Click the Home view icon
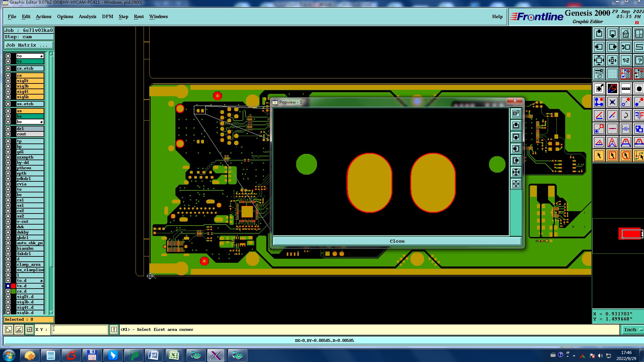Image resolution: width=644 pixels, height=362 pixels. pyautogui.click(x=626, y=34)
